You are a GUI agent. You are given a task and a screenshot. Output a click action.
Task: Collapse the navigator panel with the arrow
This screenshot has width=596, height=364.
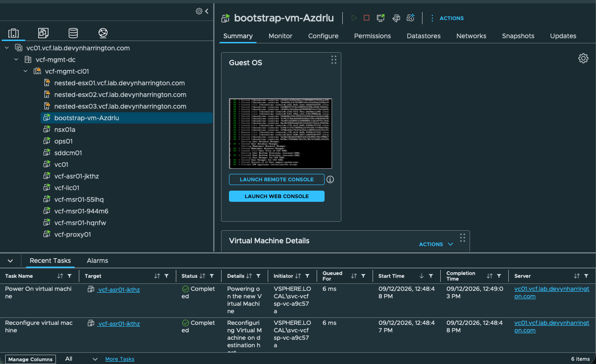click(207, 11)
